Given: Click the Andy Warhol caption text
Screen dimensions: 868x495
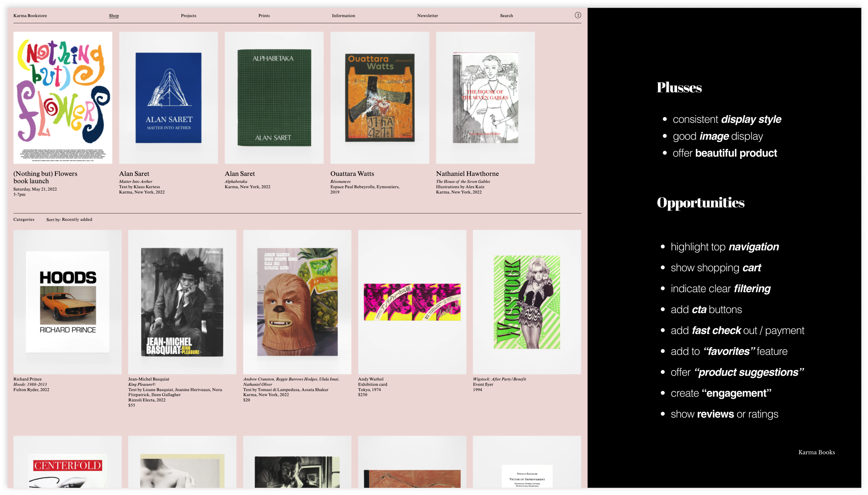Looking at the screenshot, I should click(370, 379).
